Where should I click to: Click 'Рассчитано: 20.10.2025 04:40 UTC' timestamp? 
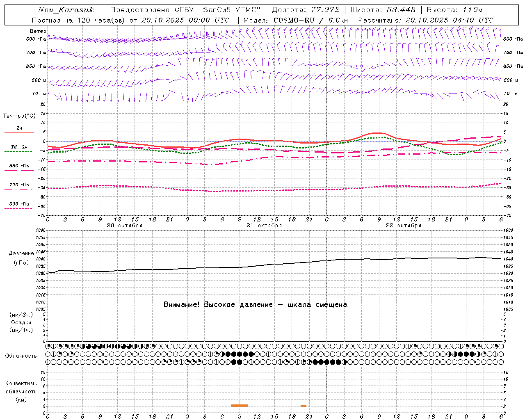(426, 20)
